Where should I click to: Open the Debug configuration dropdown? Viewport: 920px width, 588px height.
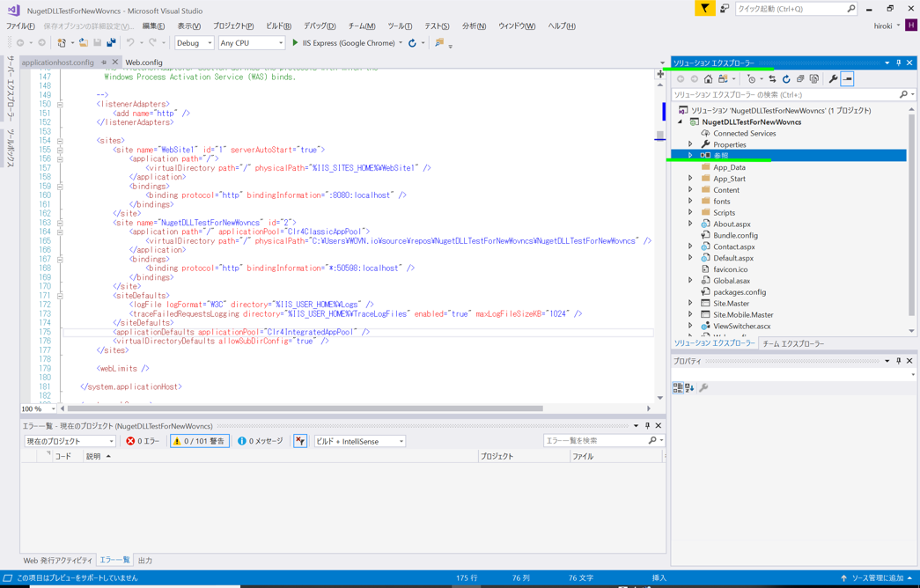click(194, 42)
